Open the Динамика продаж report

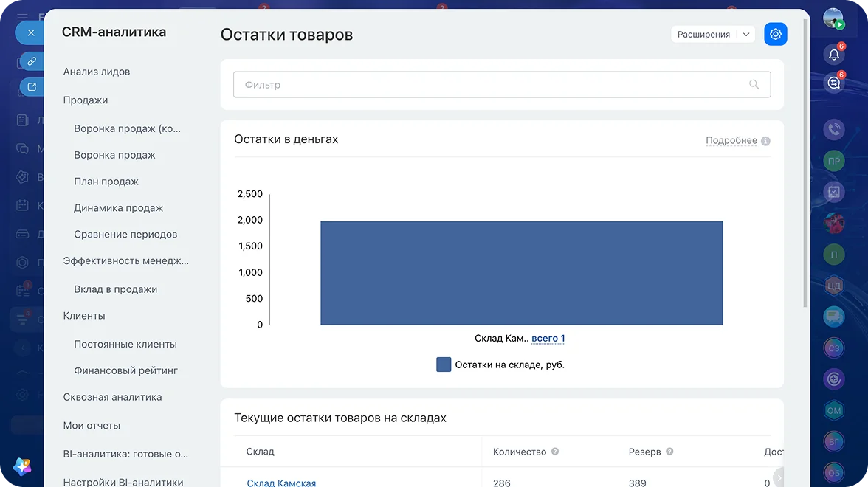pyautogui.click(x=118, y=208)
